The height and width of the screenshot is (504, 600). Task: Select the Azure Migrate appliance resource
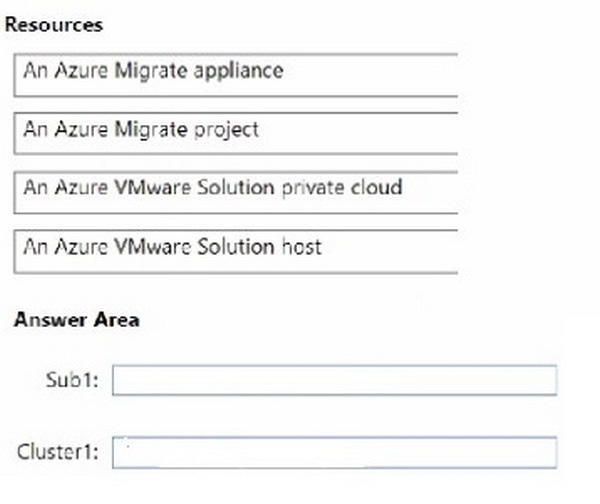236,75
